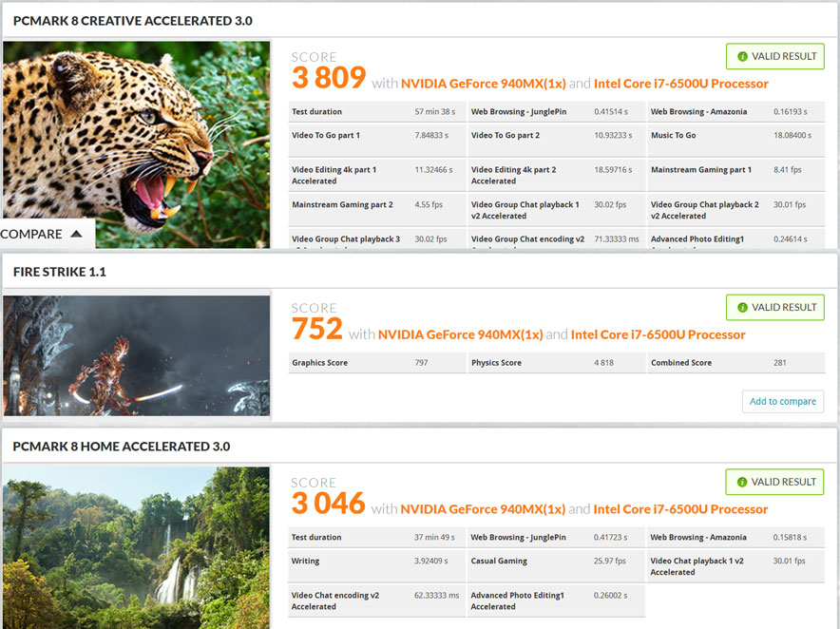Click the Valid Result badge for Fire Strike

(x=775, y=308)
